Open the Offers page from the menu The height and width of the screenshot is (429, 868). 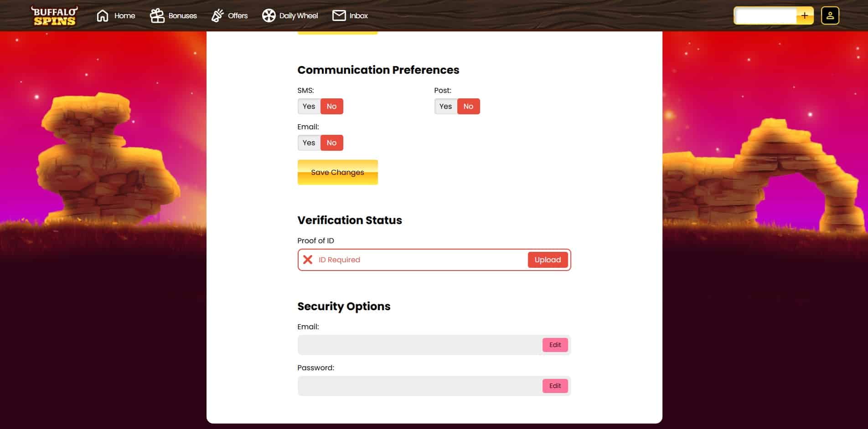[237, 15]
